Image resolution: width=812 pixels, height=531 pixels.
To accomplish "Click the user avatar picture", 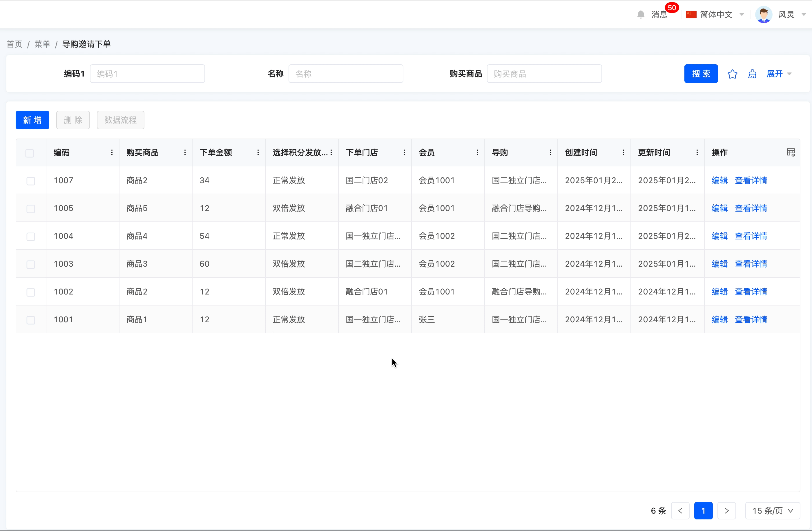I will coord(764,15).
